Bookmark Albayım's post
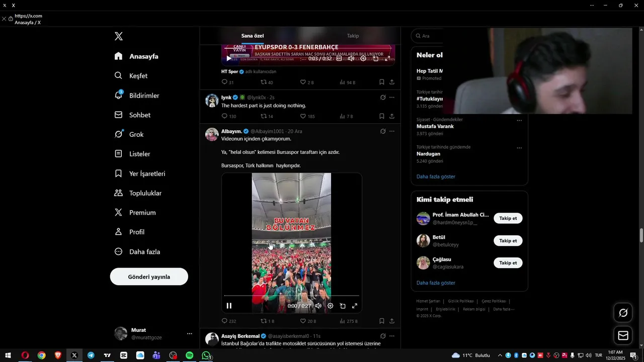This screenshot has width=644, height=362. pyautogui.click(x=382, y=321)
